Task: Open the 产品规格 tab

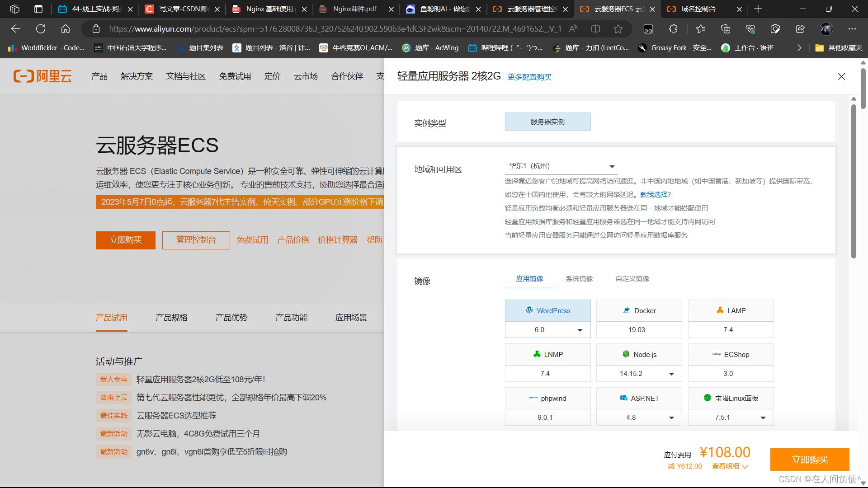Action: pos(171,318)
